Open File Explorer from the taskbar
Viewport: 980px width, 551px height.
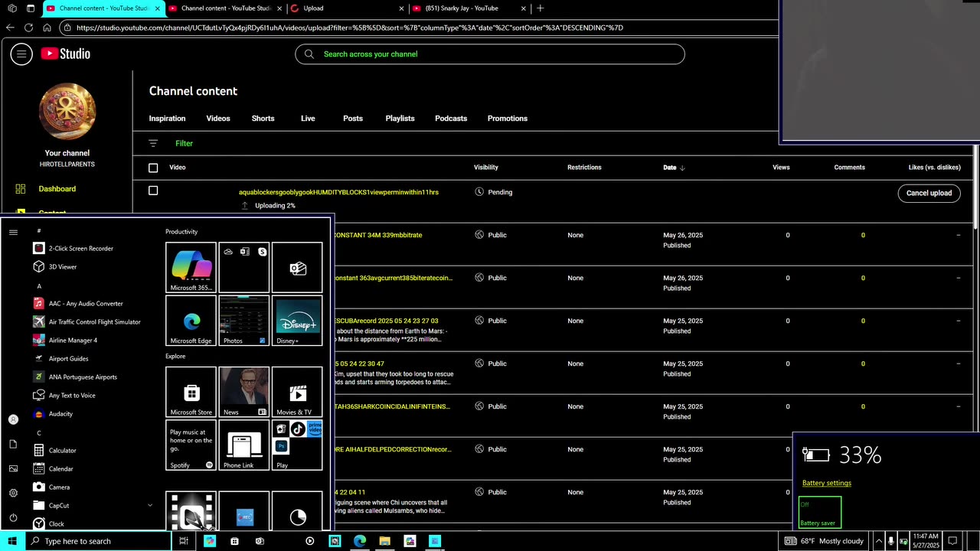coord(385,541)
